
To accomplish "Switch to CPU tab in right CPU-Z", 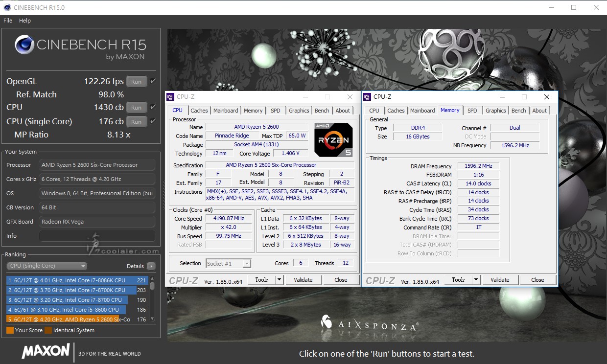I will tap(374, 111).
